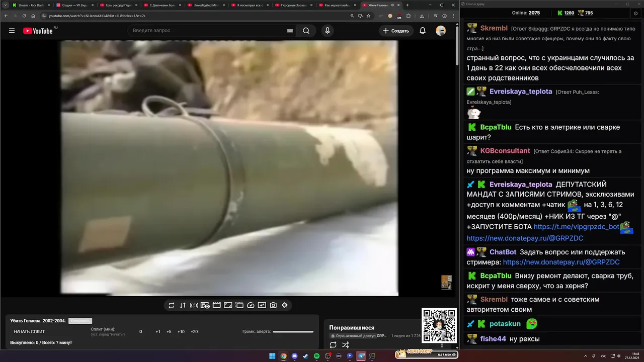Image resolution: width=644 pixels, height=362 pixels.
Task: Open Chrome from taskbar
Action: pos(283,356)
